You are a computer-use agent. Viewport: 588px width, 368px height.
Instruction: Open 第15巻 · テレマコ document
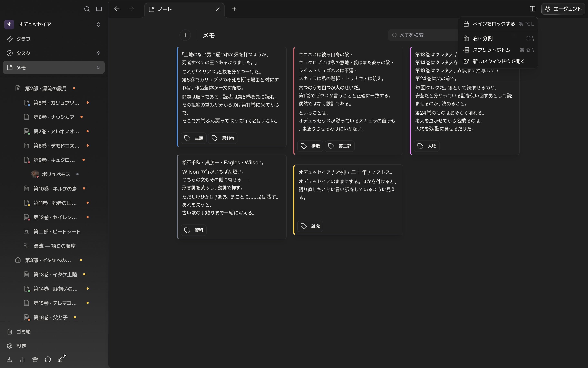click(55, 303)
